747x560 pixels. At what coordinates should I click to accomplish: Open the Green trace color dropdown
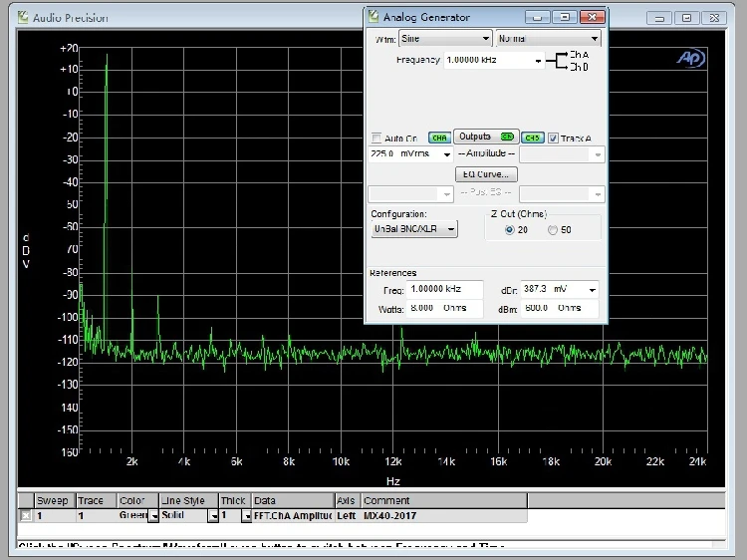click(x=153, y=516)
